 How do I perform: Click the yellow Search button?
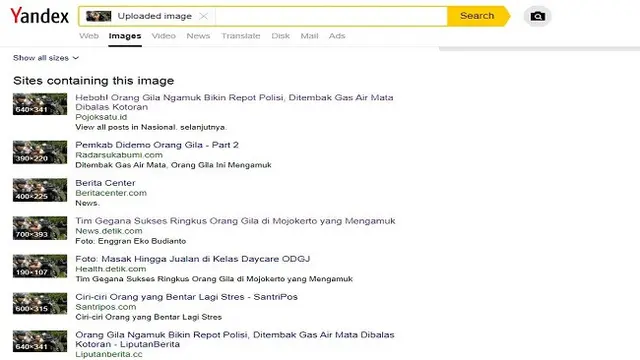477,16
